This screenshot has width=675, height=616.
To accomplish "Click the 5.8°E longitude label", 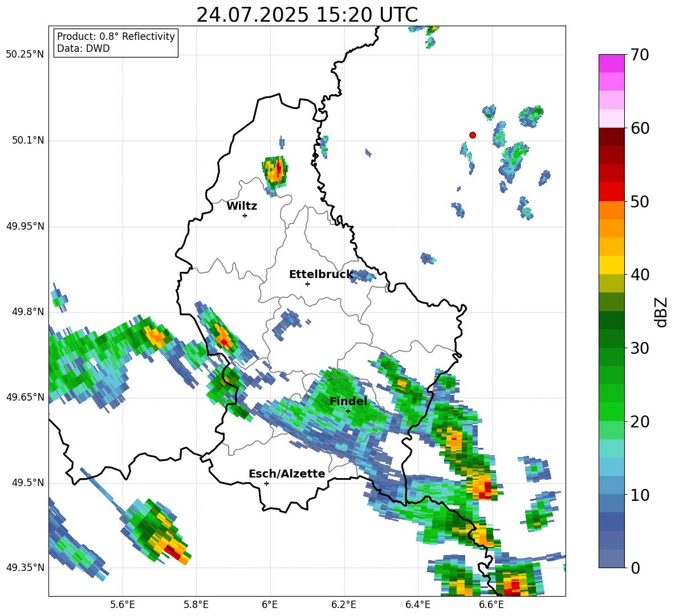I will pyautogui.click(x=196, y=605).
